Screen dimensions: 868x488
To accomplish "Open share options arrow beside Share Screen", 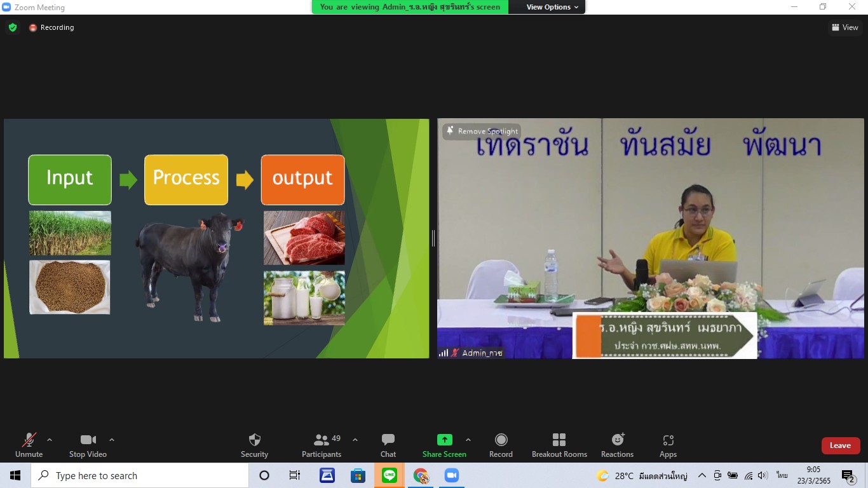I will coord(468,440).
